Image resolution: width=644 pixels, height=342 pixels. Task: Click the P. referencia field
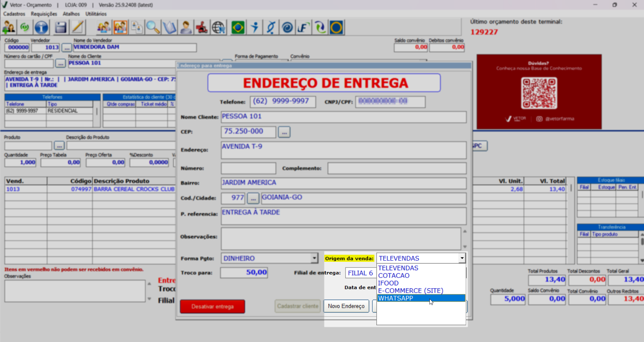[343, 216]
